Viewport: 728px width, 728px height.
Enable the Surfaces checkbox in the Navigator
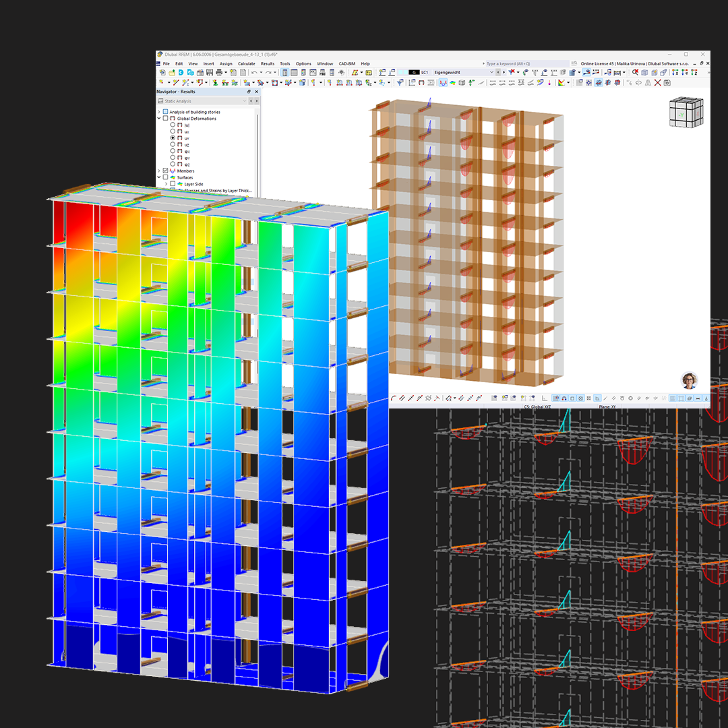(165, 177)
